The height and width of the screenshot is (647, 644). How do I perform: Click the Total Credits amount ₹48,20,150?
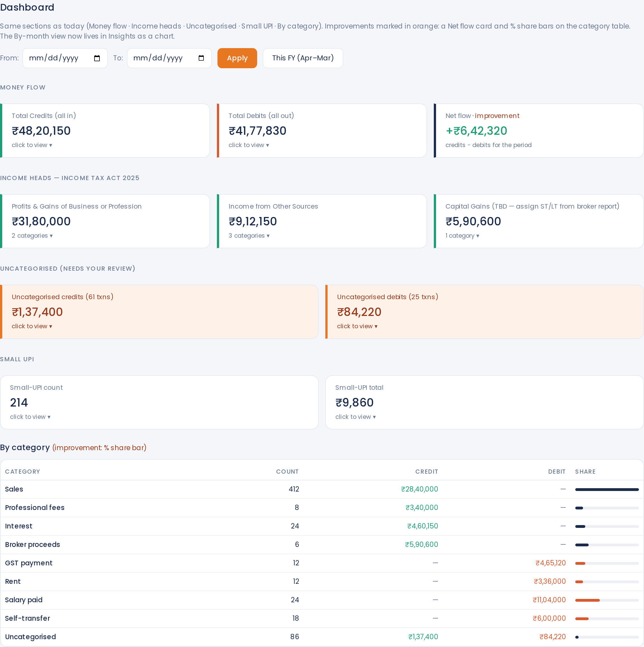(x=41, y=131)
